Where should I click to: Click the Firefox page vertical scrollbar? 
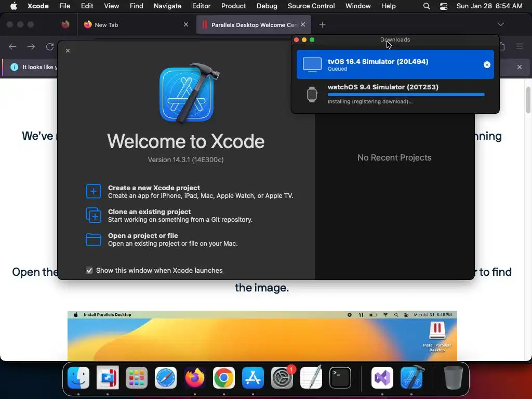528,100
